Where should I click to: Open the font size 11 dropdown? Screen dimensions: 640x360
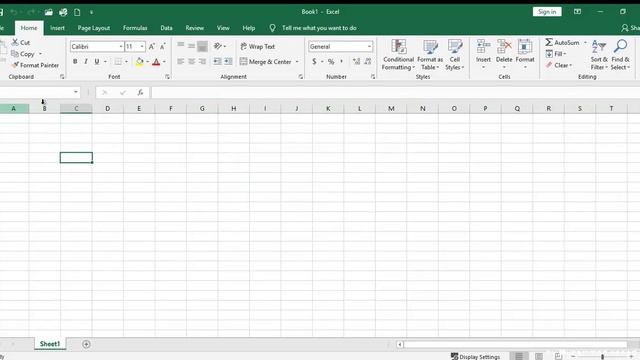point(142,47)
